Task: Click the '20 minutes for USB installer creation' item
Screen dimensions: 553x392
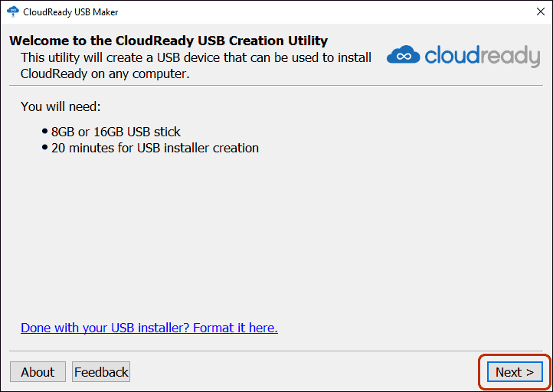Action: tap(155, 148)
